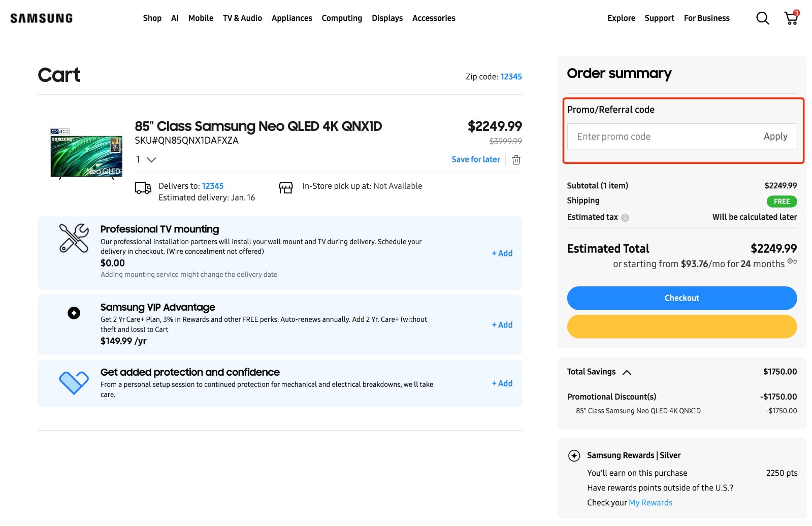Click the Delivers to 12345 zip link
This screenshot has height=526, width=812.
click(212, 186)
